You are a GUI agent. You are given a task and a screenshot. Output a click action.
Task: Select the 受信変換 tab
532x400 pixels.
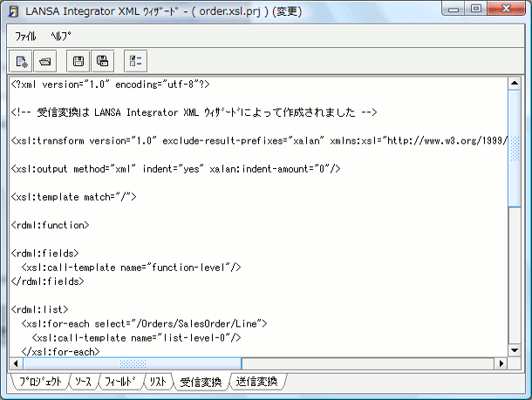201,382
